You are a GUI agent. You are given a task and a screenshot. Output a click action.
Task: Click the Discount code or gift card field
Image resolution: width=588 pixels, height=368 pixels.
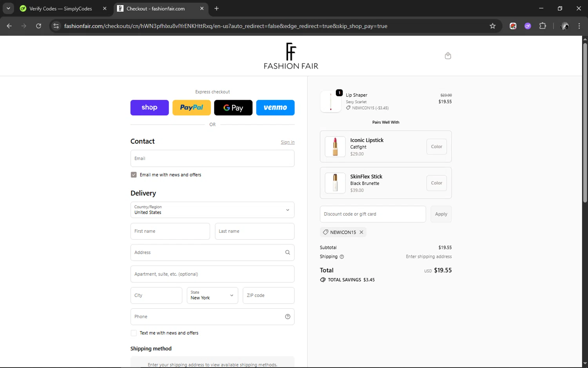click(x=373, y=214)
